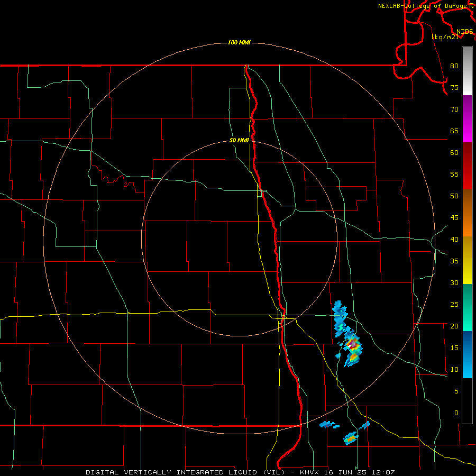
Task: Click the 65 value on color scale
Action: pos(454,131)
